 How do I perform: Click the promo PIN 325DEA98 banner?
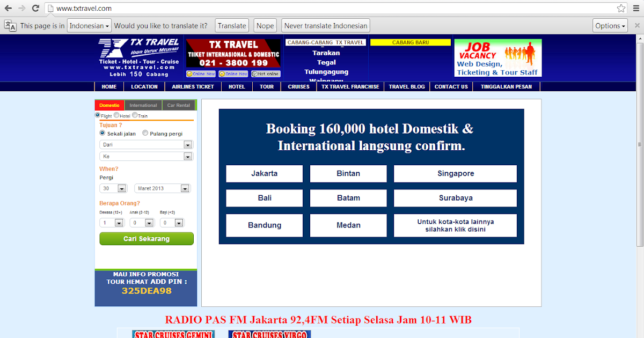pos(146,287)
